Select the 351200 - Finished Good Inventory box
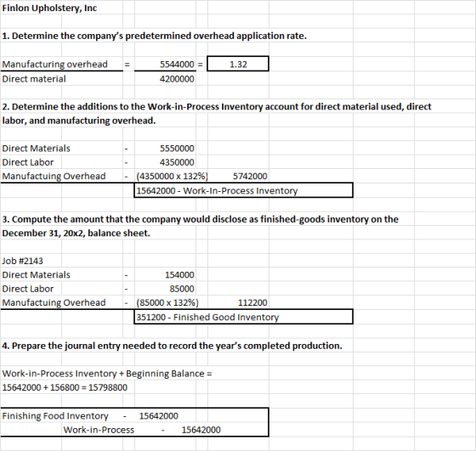The height and width of the screenshot is (451, 476). (243, 317)
